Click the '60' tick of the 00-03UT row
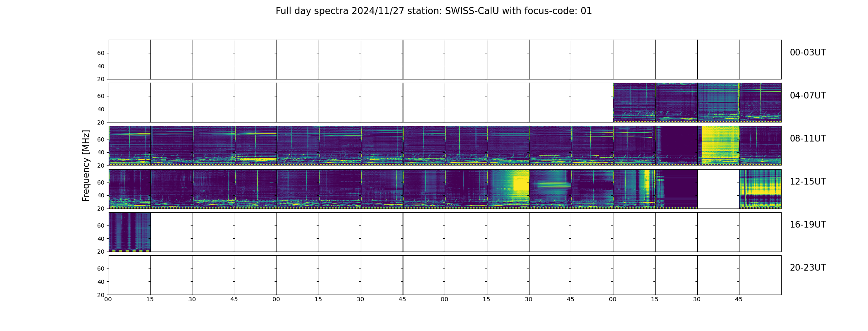 pos(100,53)
